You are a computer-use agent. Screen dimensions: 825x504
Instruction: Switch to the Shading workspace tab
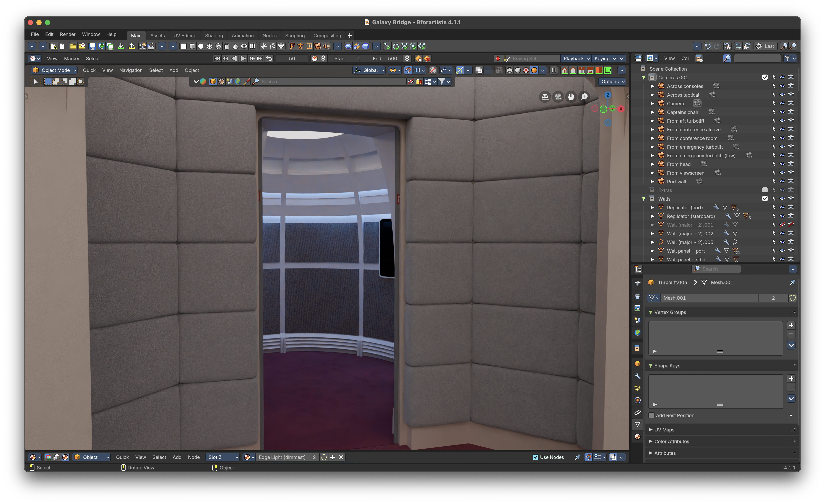point(214,36)
